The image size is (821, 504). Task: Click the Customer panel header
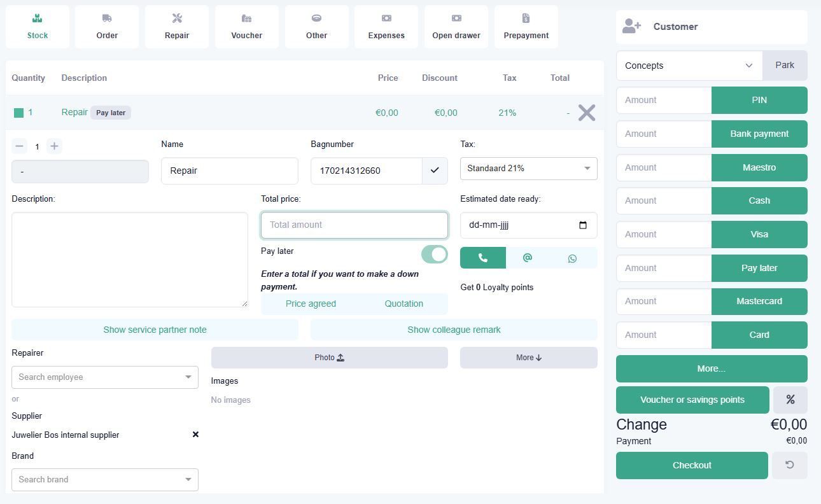pos(712,27)
